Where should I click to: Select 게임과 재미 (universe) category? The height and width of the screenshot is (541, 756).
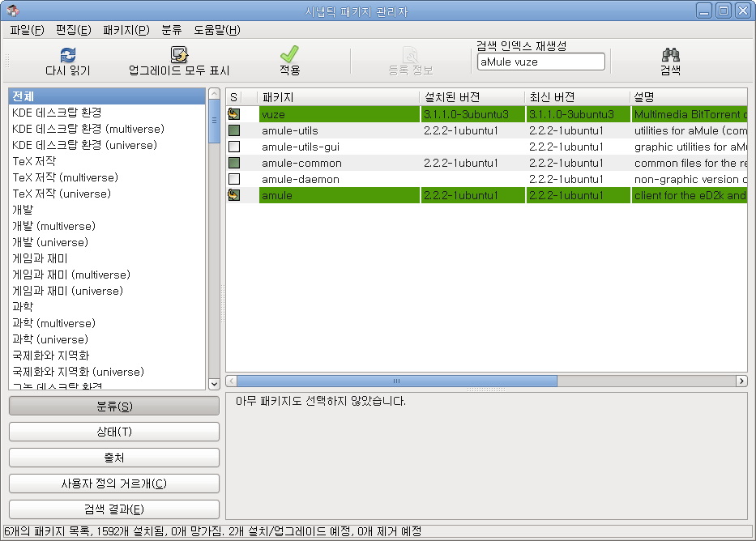[107, 291]
